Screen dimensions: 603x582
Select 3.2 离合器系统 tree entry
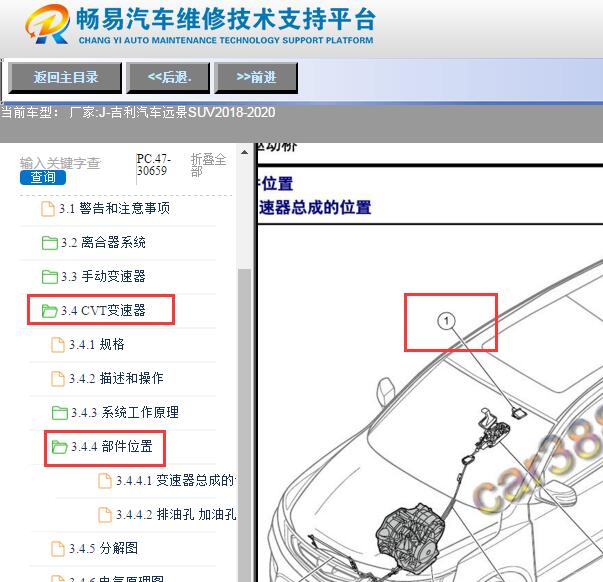click(103, 243)
